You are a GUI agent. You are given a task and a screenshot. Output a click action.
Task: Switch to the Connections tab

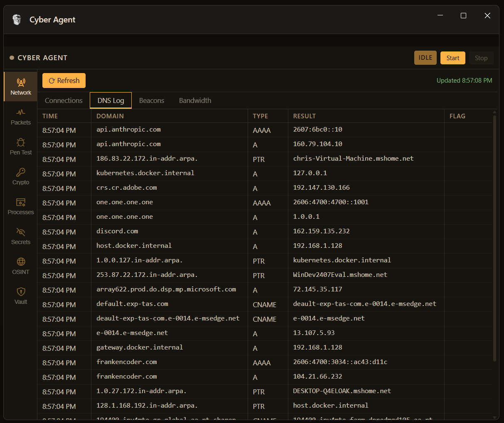pos(64,100)
